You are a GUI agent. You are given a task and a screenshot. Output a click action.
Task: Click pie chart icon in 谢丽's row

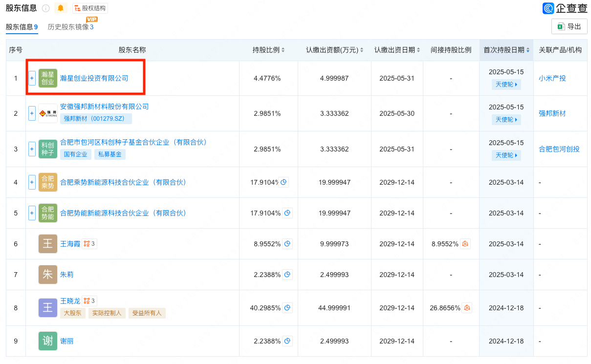(x=287, y=341)
